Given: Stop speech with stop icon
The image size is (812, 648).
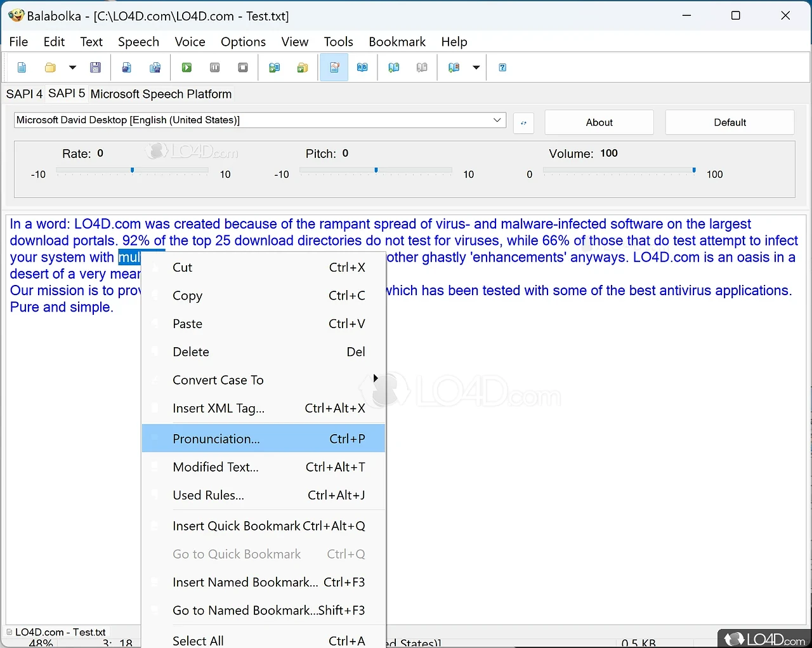Looking at the screenshot, I should [x=242, y=68].
